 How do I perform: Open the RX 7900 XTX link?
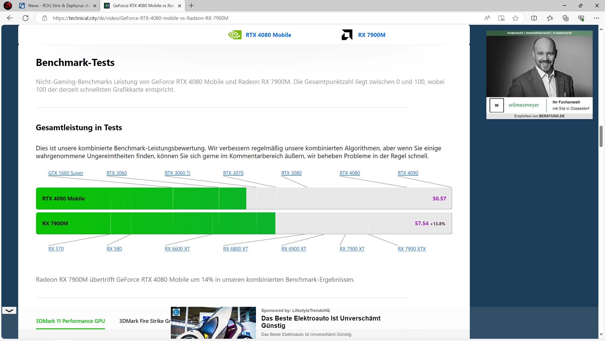(411, 249)
